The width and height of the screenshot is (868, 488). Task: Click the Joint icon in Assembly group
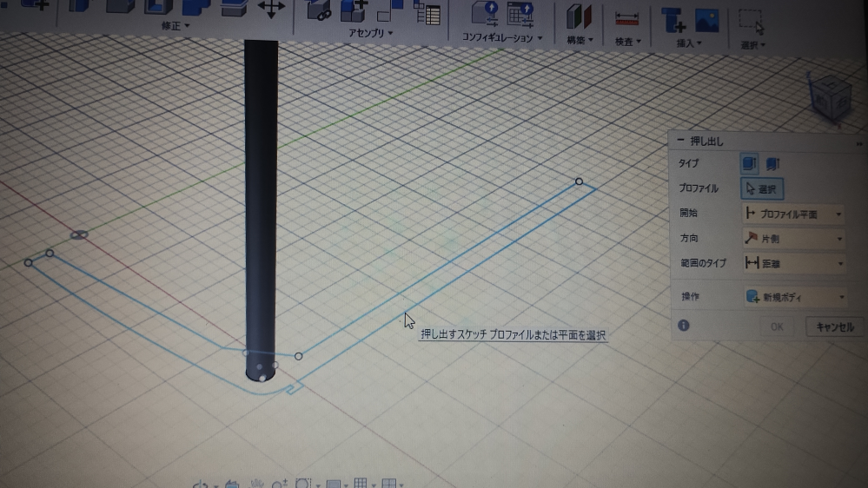[x=320, y=11]
